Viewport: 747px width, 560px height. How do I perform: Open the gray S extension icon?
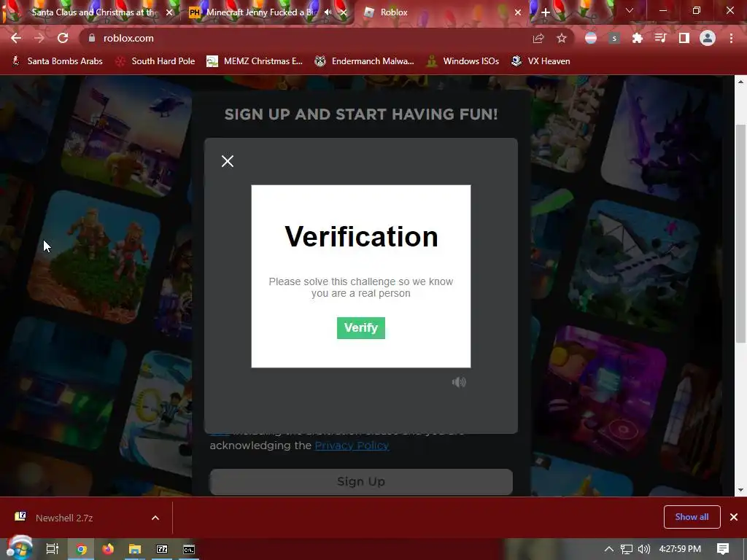(614, 38)
